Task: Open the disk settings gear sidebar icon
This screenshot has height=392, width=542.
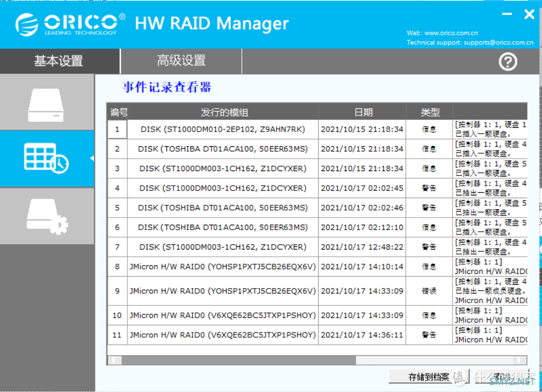Action: click(x=47, y=217)
